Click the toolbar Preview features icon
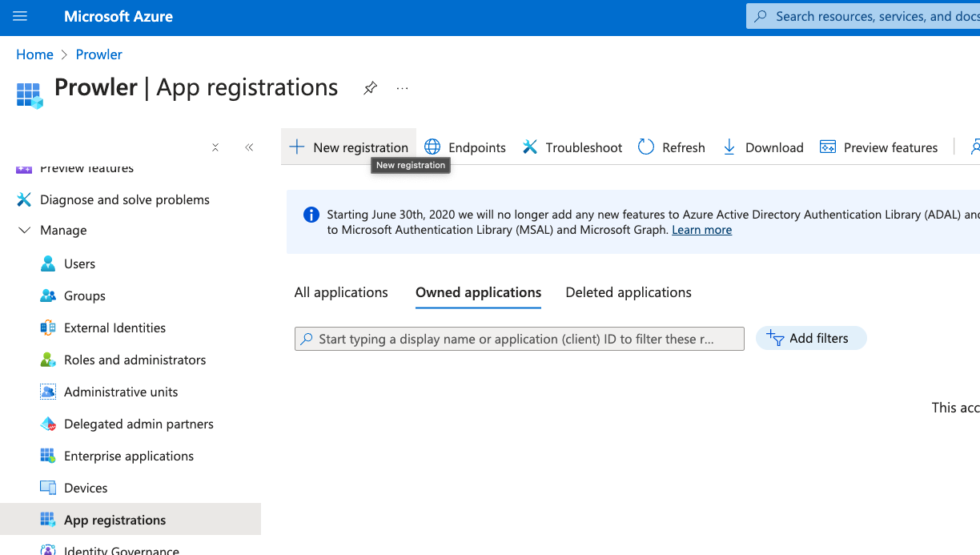Image resolution: width=980 pixels, height=555 pixels. click(828, 147)
